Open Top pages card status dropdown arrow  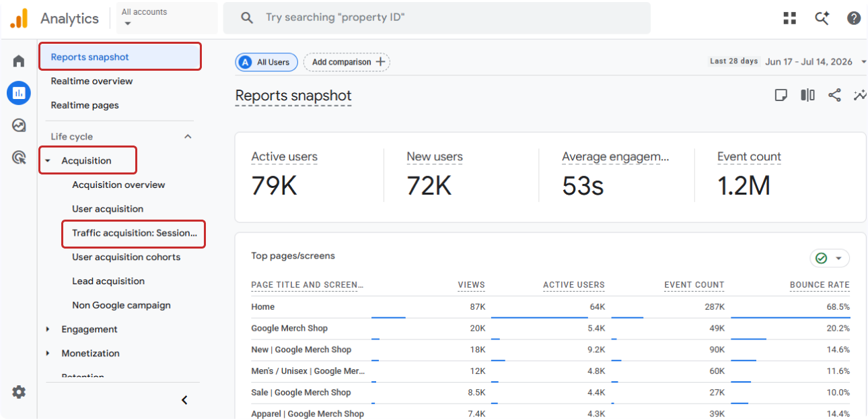tap(838, 259)
